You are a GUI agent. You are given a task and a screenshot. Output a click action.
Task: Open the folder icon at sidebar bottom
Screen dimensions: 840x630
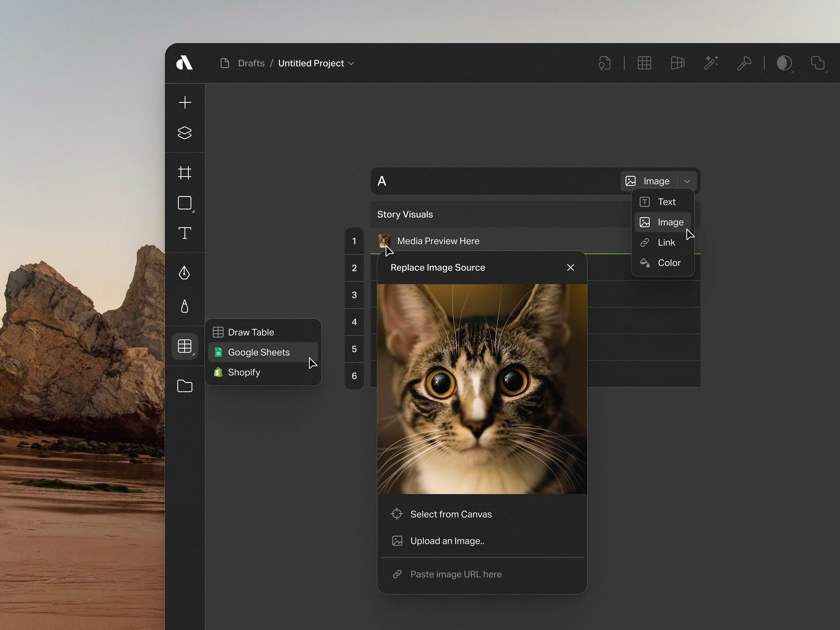185,386
